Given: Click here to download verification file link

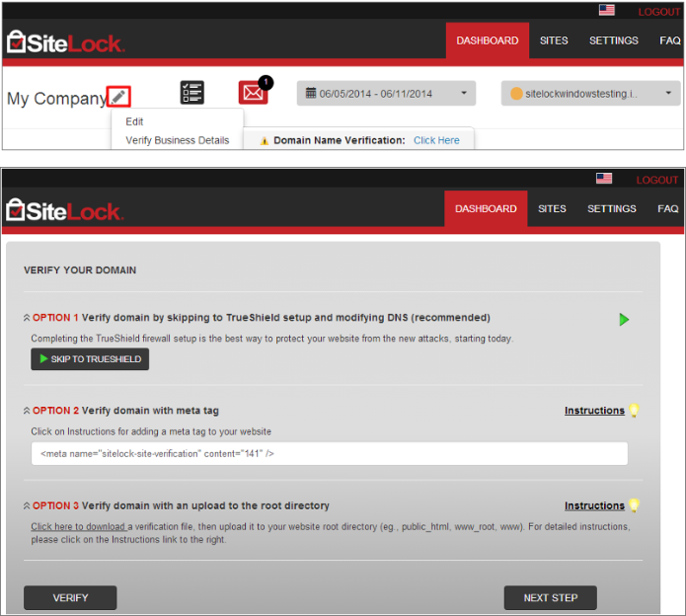Looking at the screenshot, I should tap(78, 527).
